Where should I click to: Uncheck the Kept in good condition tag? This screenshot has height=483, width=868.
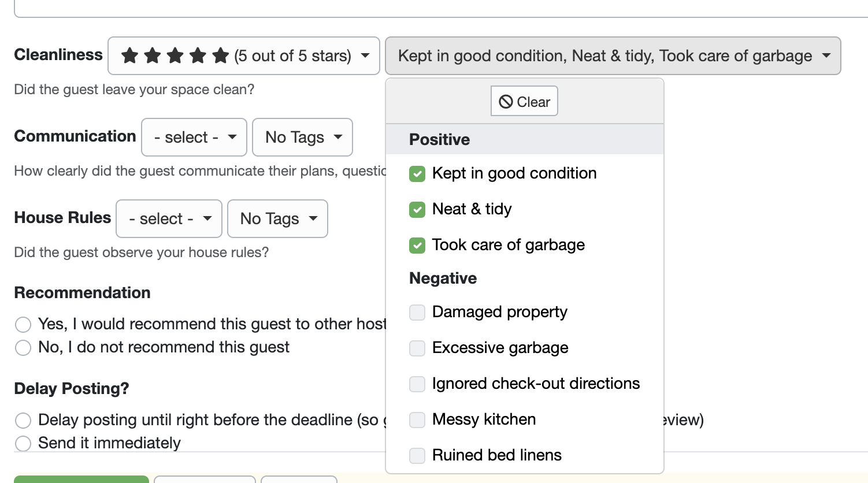click(x=417, y=174)
